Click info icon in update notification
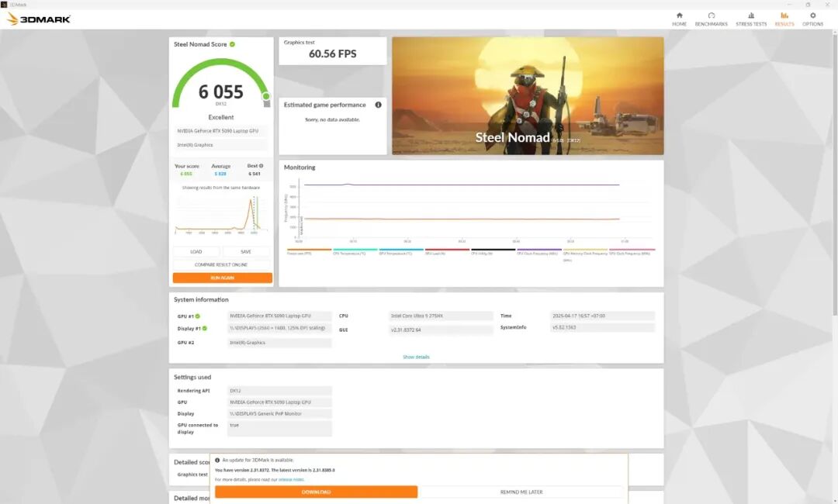 point(217,460)
